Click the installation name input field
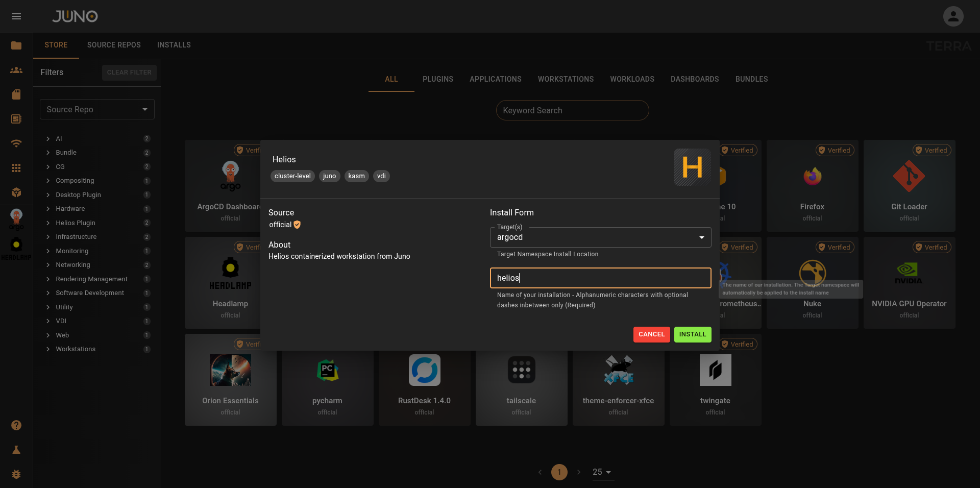This screenshot has height=488, width=980. (x=600, y=278)
